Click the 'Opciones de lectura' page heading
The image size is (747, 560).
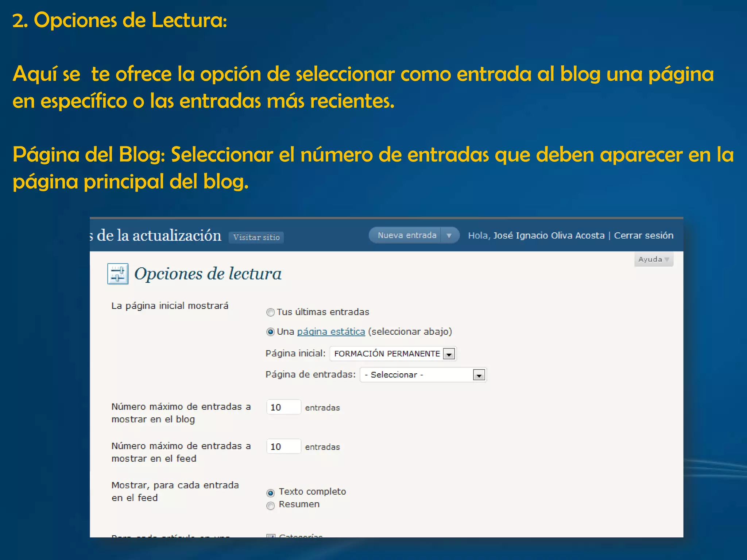pyautogui.click(x=208, y=274)
